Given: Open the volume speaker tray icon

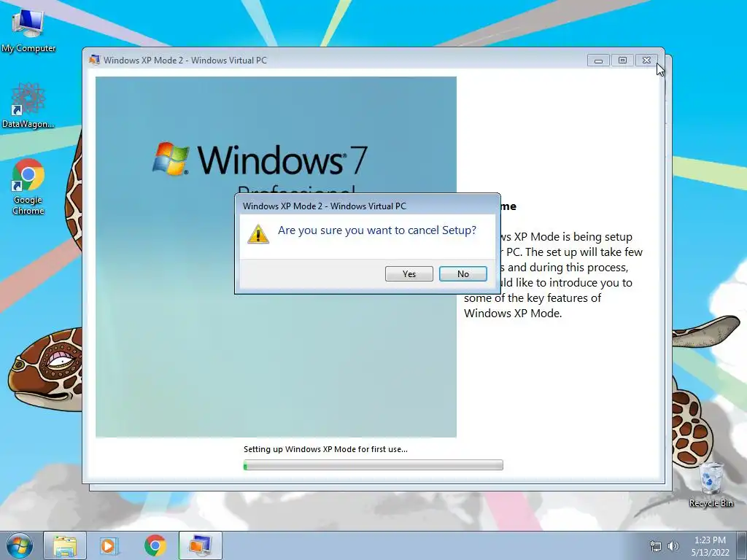Looking at the screenshot, I should (673, 546).
